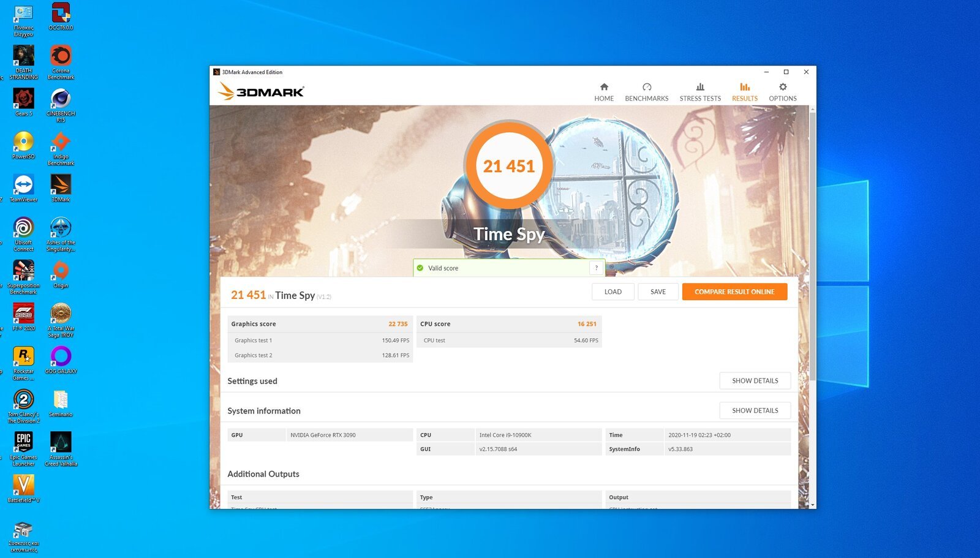The width and height of the screenshot is (980, 558).
Task: Open CINEBENCH R15 desktop icon
Action: pyautogui.click(x=61, y=105)
